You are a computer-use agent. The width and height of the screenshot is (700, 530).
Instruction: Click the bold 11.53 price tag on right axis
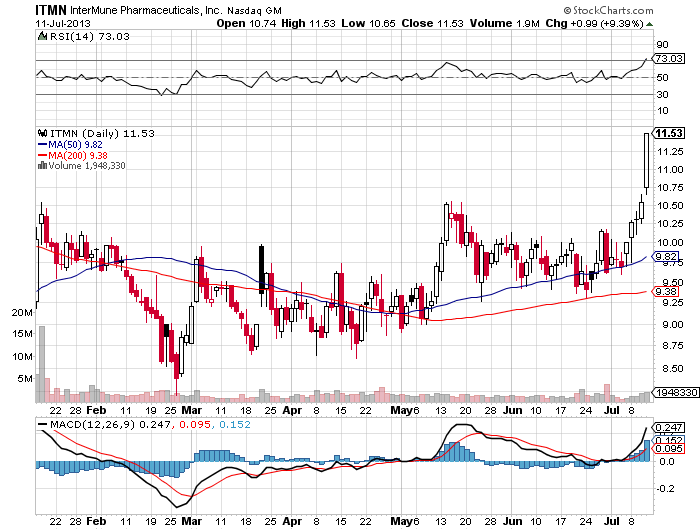(x=669, y=133)
